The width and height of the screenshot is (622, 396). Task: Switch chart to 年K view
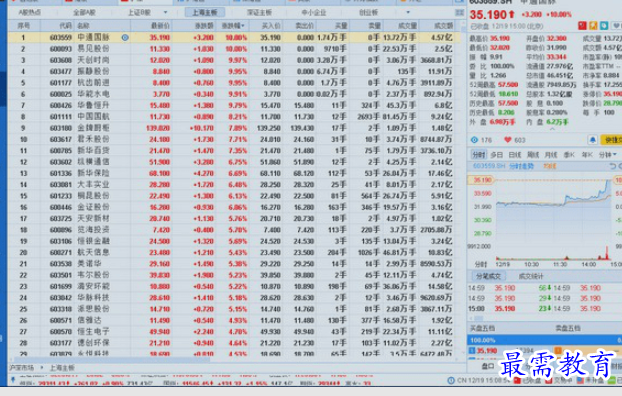point(587,155)
